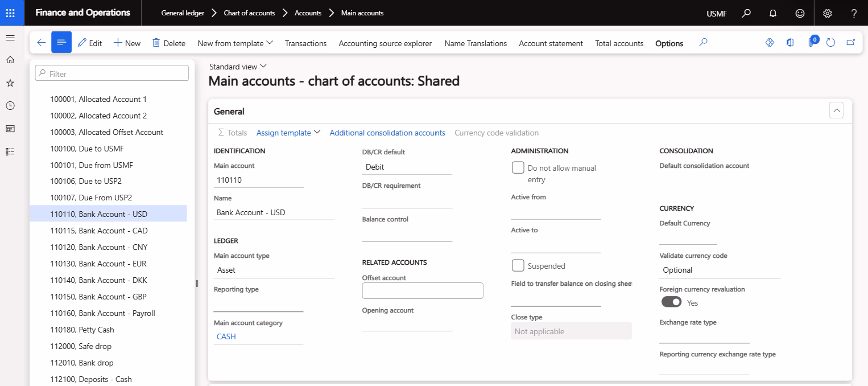Toggle the list view icon button
Screen dimensions: 868x386
tap(61, 43)
